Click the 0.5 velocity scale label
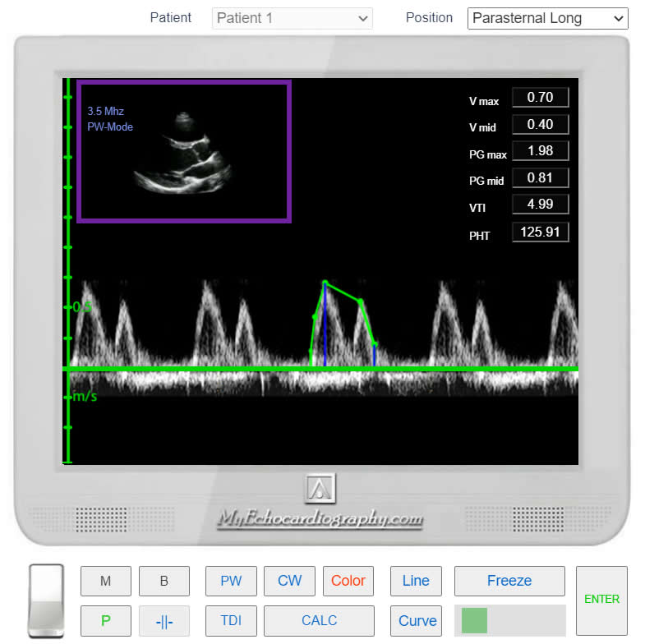The height and width of the screenshot is (644, 645). (82, 306)
